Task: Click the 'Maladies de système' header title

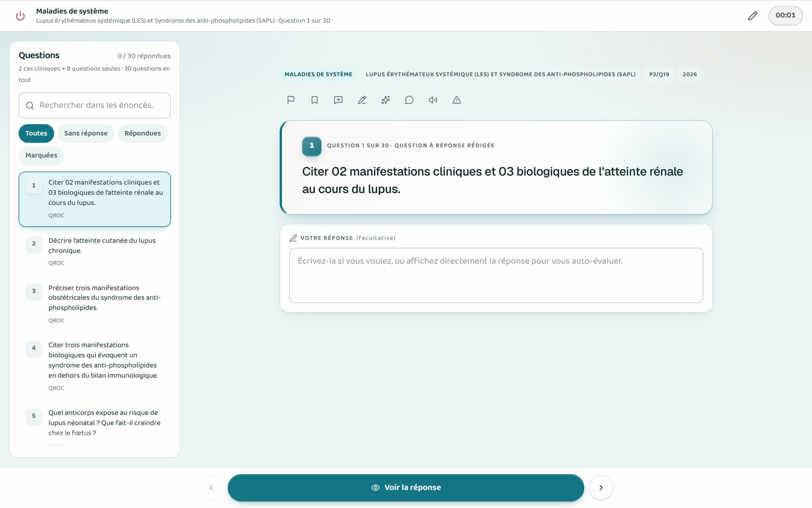Action: 72,11
